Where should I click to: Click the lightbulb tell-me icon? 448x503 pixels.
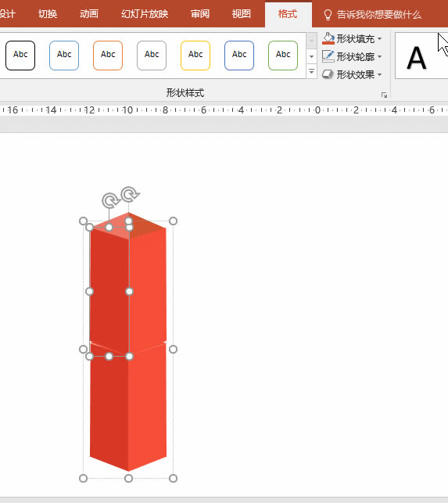pyautogui.click(x=328, y=15)
